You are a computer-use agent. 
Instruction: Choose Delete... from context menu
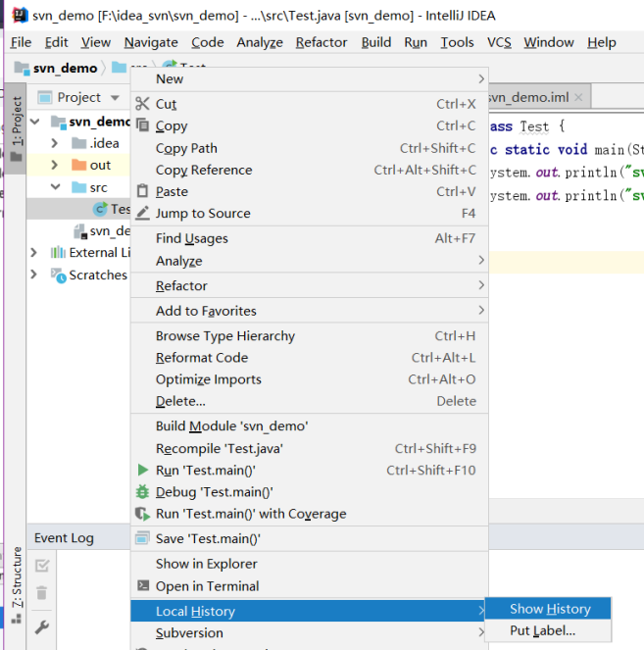tap(309, 401)
